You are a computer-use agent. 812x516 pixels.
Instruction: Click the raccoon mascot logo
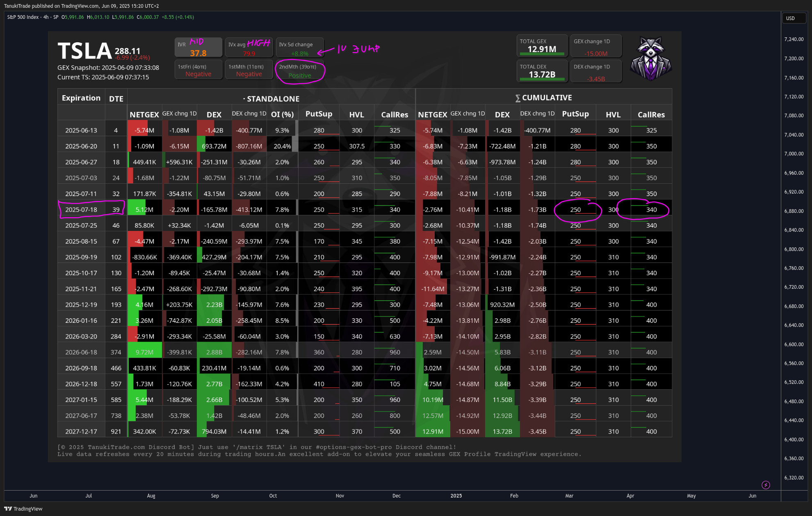[650, 58]
